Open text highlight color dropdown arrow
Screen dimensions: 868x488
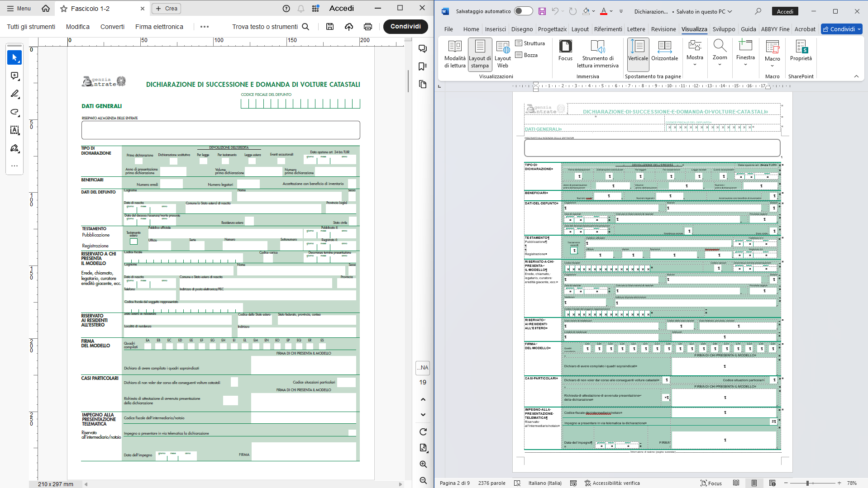click(594, 11)
